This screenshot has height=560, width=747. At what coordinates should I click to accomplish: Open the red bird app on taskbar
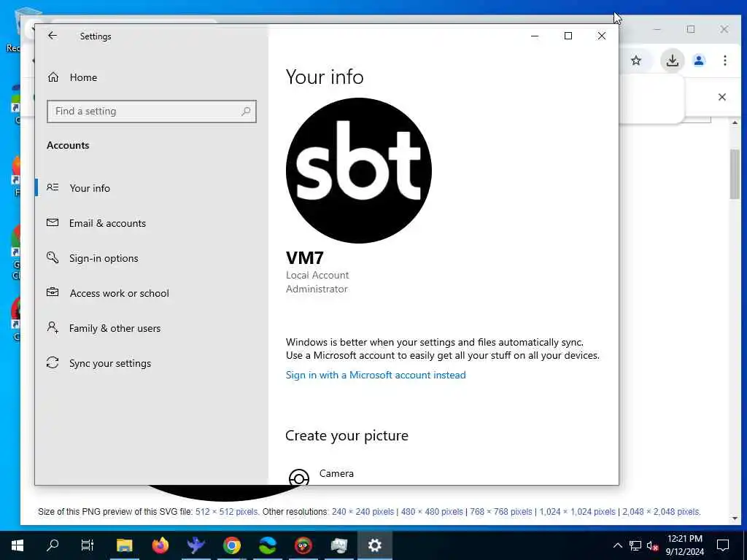click(303, 545)
